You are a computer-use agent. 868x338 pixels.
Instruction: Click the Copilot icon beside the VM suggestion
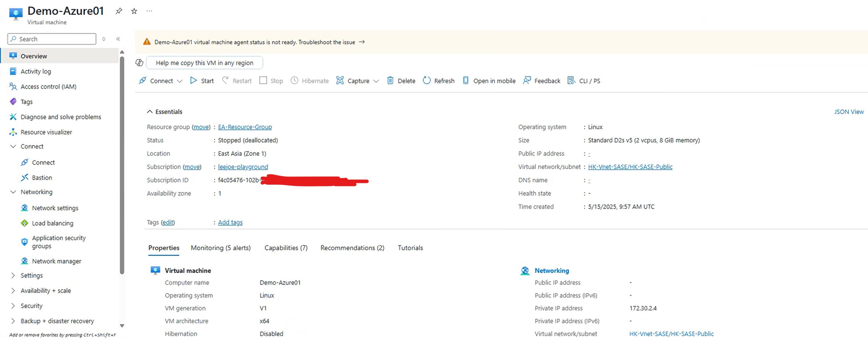(139, 63)
